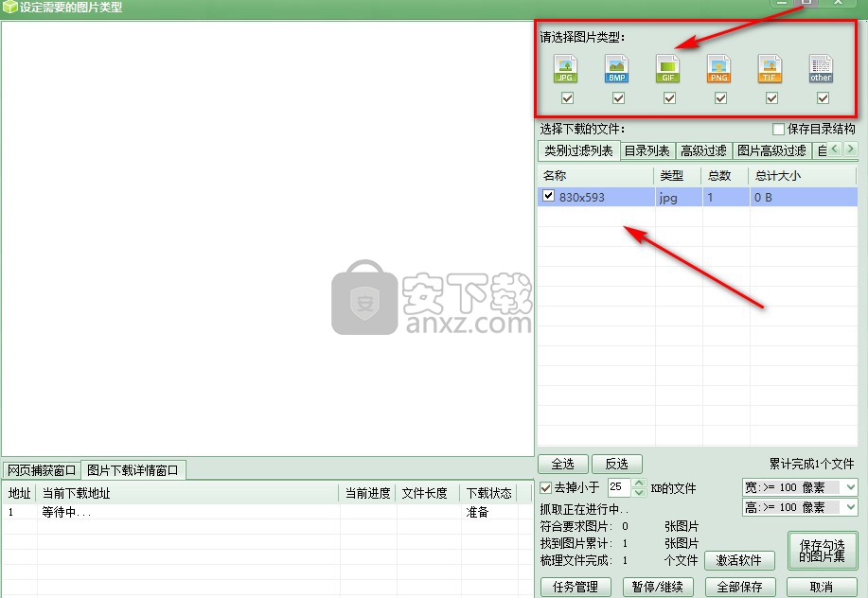868x598 pixels.
Task: Click the 地址 column header
Action: click(19, 493)
